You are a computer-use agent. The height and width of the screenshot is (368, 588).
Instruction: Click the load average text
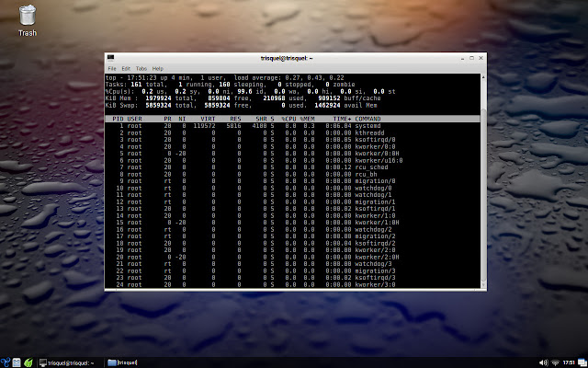coord(288,77)
